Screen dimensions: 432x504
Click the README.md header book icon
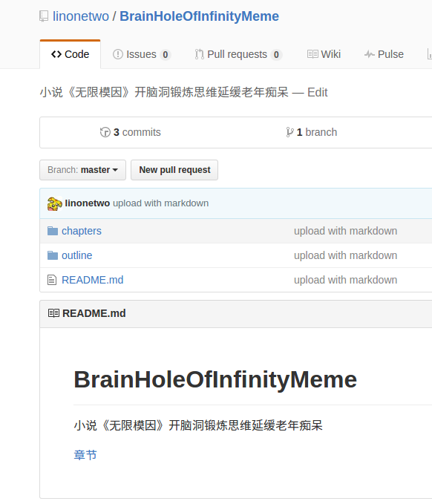[53, 313]
